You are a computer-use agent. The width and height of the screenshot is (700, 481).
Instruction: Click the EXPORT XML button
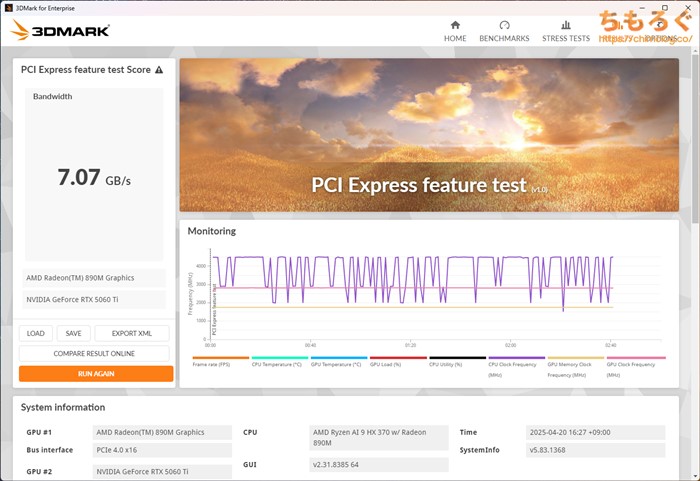(132, 333)
